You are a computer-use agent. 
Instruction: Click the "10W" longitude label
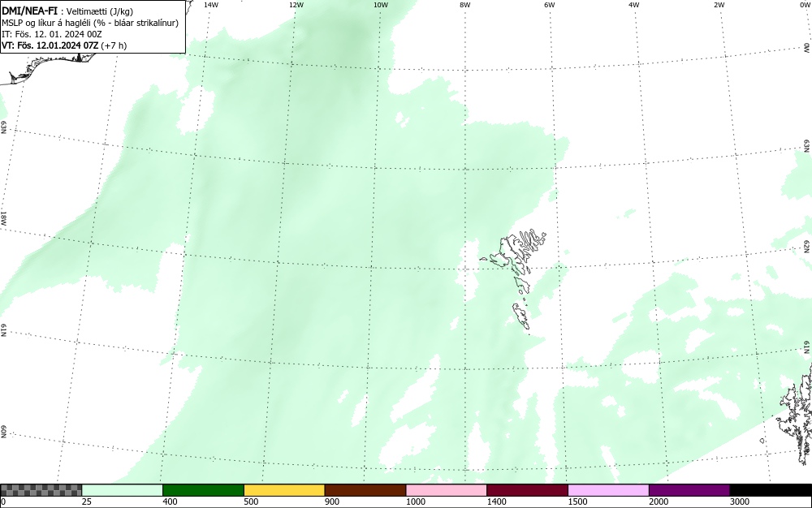(x=381, y=5)
